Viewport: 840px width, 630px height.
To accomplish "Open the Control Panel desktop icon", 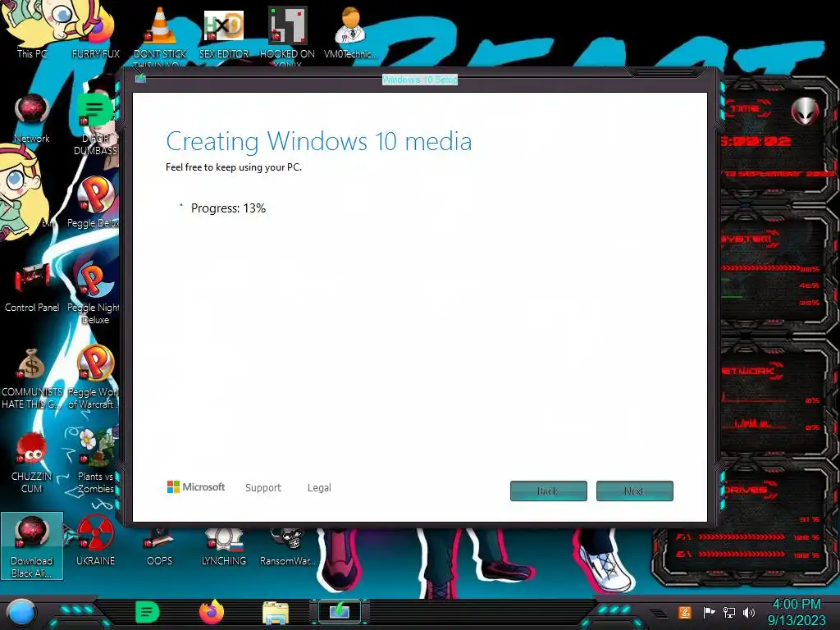I will 32,287.
